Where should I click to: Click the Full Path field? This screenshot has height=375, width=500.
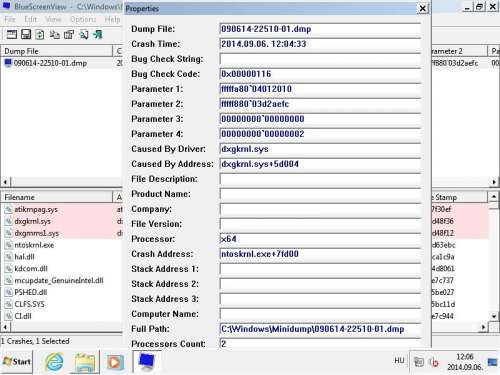[x=320, y=329]
